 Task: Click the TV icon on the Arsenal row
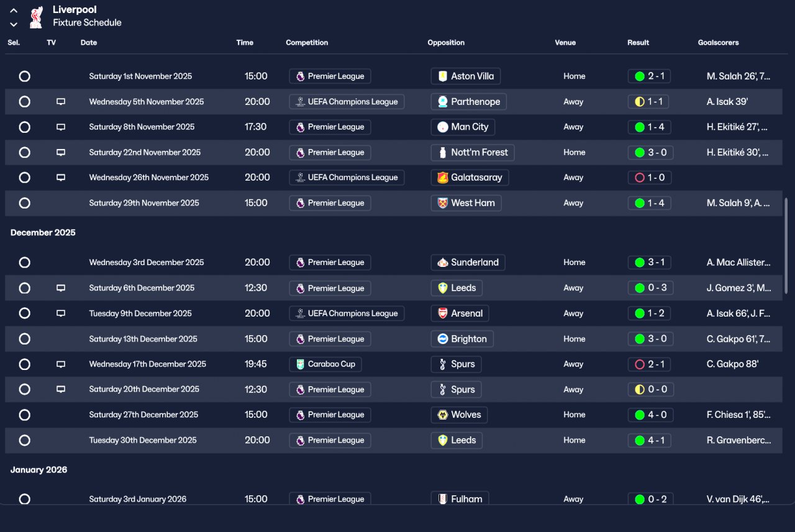(61, 313)
